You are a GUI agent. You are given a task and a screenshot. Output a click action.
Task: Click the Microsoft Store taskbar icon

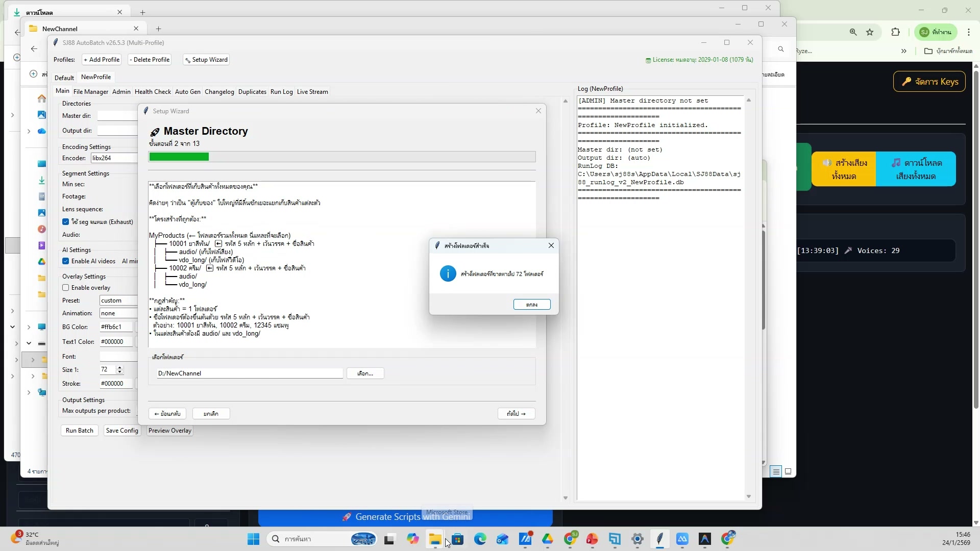click(458, 539)
